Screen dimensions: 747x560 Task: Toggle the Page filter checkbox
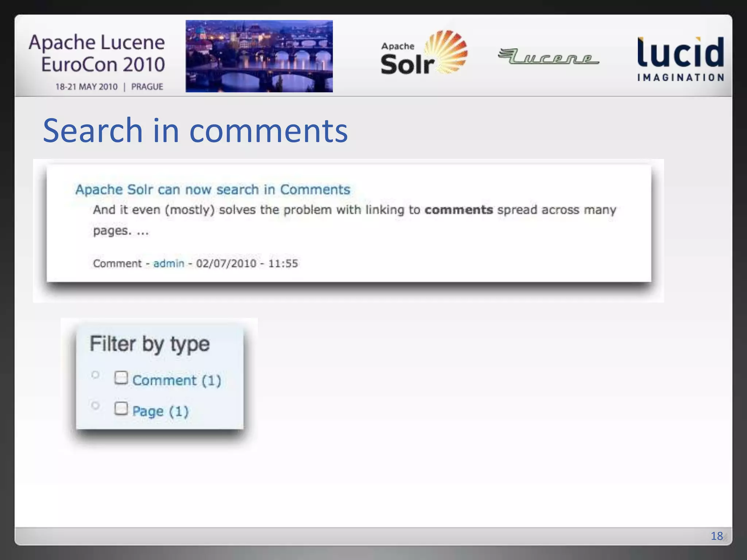pyautogui.click(x=121, y=408)
